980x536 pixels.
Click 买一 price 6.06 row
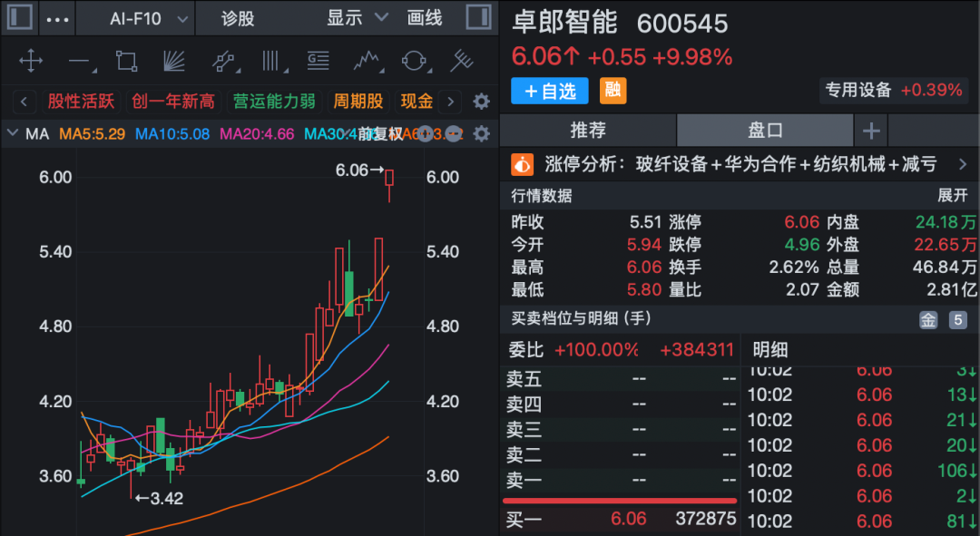pos(621,519)
